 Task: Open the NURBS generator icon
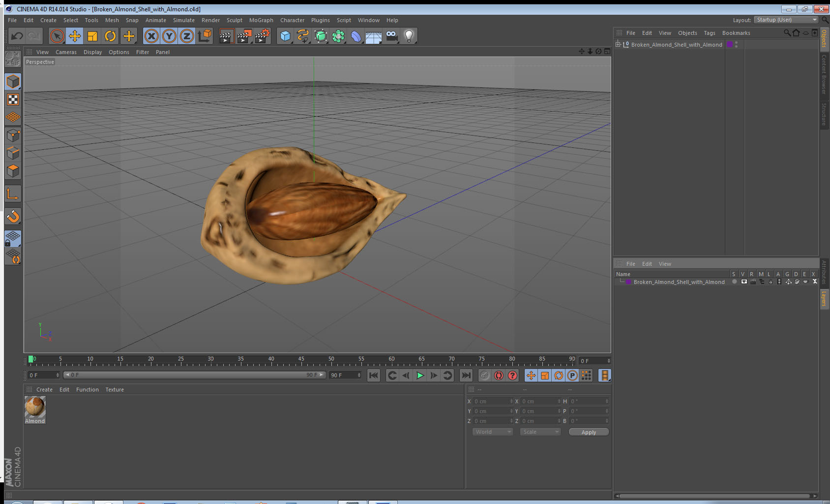pyautogui.click(x=321, y=36)
